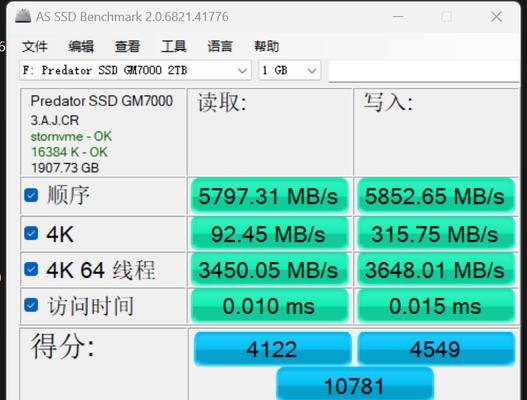Open the Predator SSD GM7000 drive dropdown
This screenshot has width=527, height=400.
pos(135,70)
